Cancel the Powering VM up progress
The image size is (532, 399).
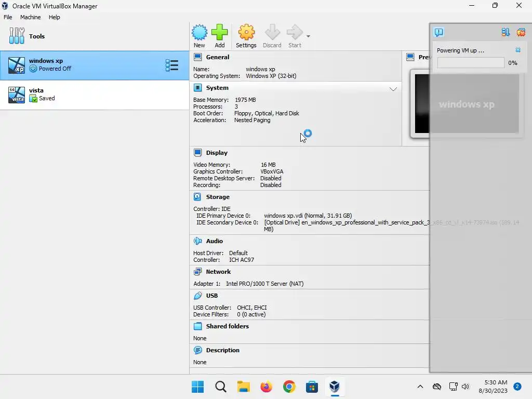pos(518,50)
